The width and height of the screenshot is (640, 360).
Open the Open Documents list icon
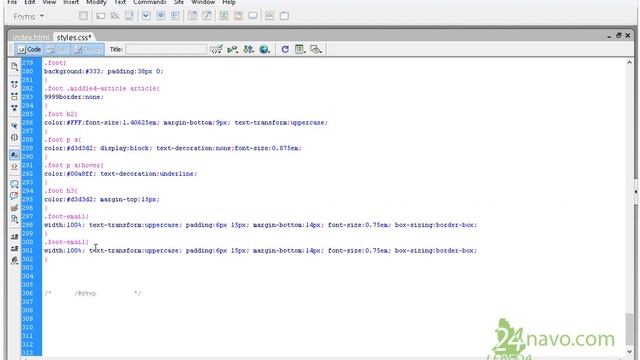click(x=14, y=67)
